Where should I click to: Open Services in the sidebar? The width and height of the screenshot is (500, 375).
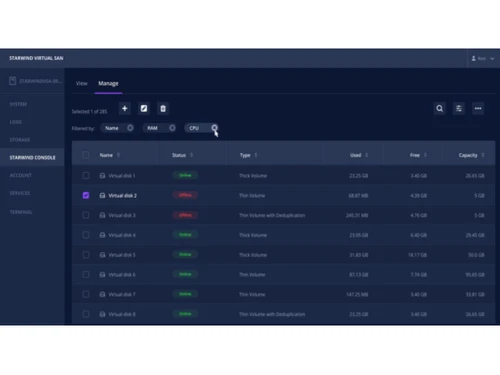point(20,193)
